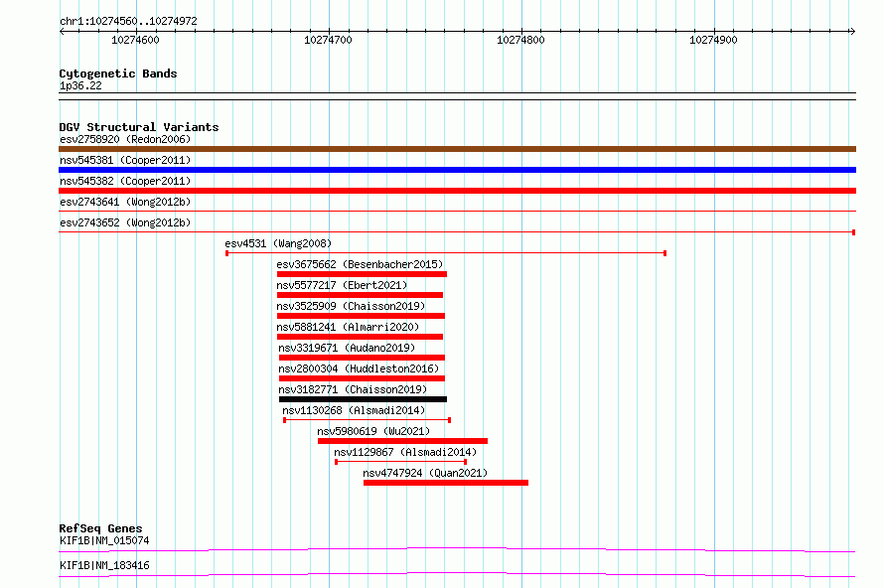Open the KIF1B|NM_183416 gene label

[x=104, y=565]
